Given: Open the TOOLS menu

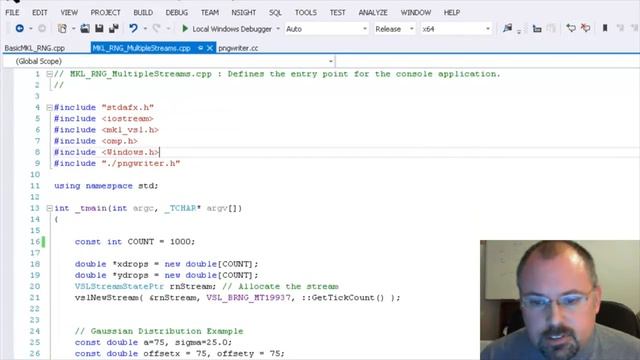Looking at the screenshot, I should (306, 13).
